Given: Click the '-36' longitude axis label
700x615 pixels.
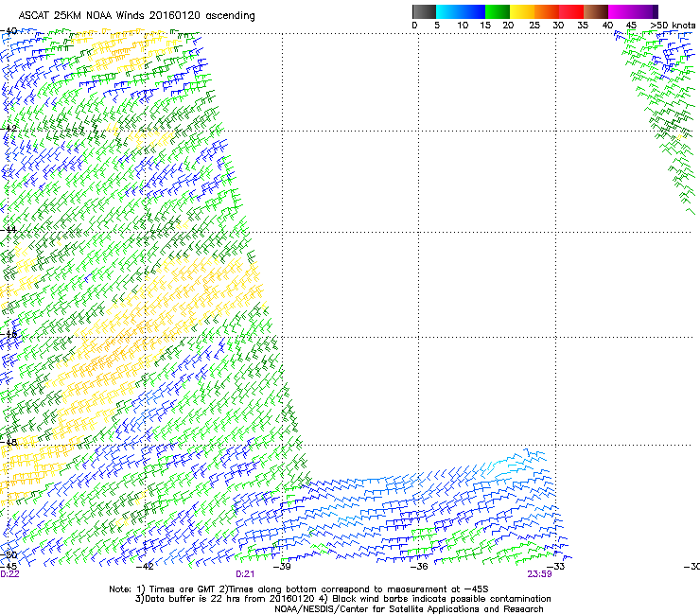Looking at the screenshot, I should [x=419, y=567].
